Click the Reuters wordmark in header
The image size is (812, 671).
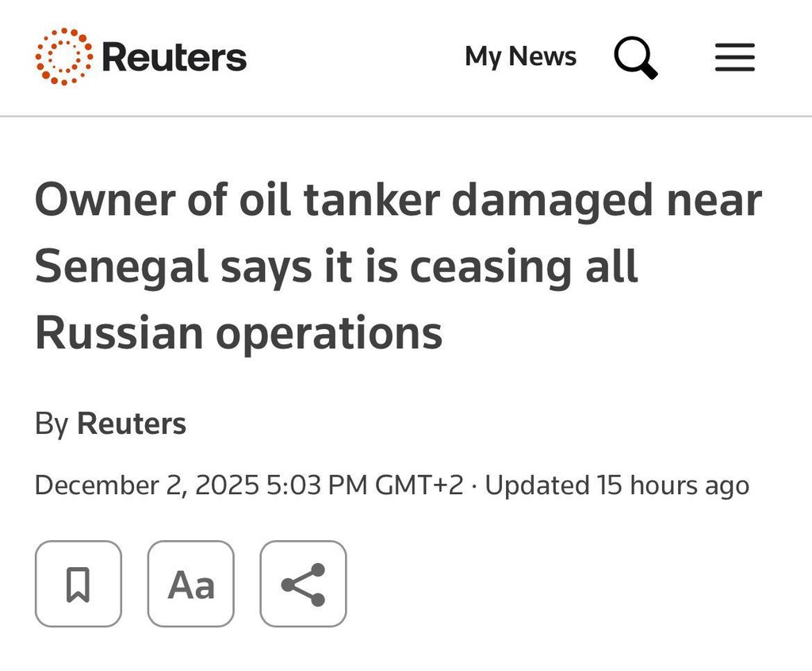174,57
